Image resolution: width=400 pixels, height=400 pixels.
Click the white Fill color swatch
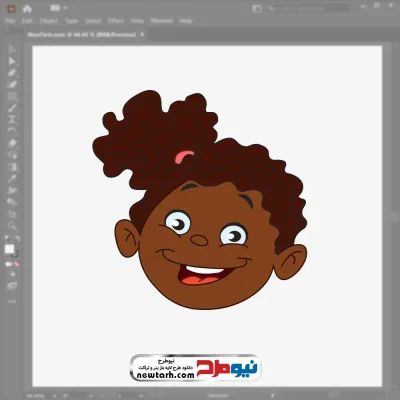click(9, 249)
